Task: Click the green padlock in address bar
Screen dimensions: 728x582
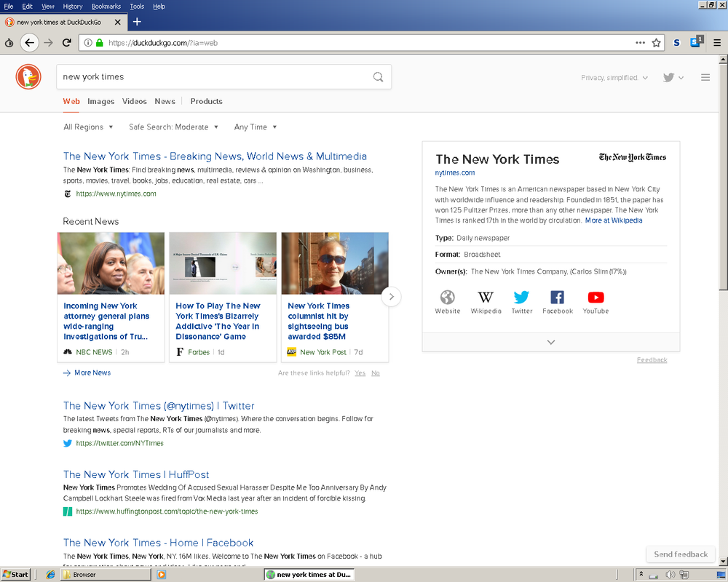Action: click(x=99, y=43)
